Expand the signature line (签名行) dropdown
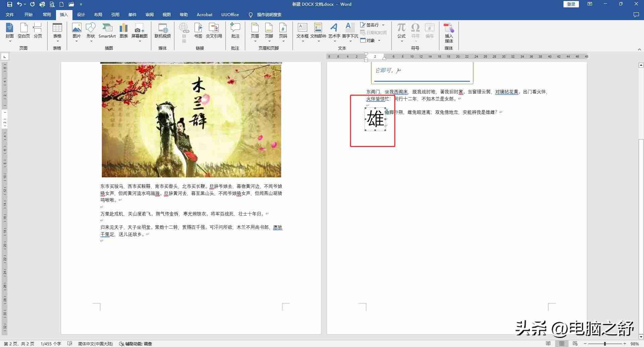This screenshot has height=347, width=644. tap(383, 25)
